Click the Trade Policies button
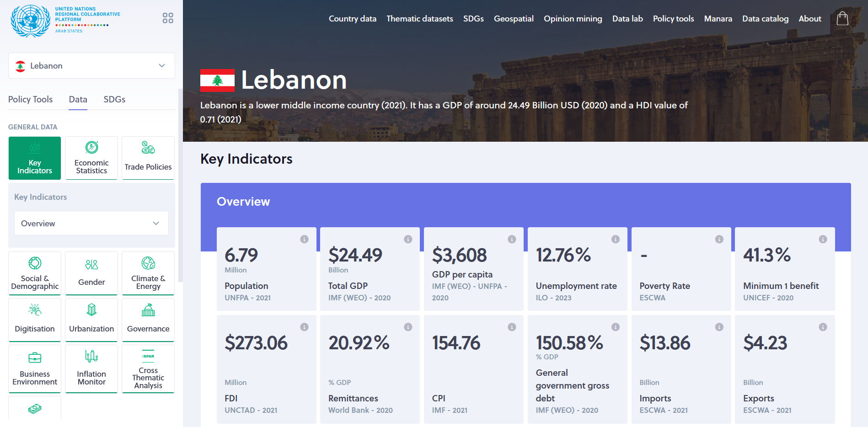 [148, 158]
